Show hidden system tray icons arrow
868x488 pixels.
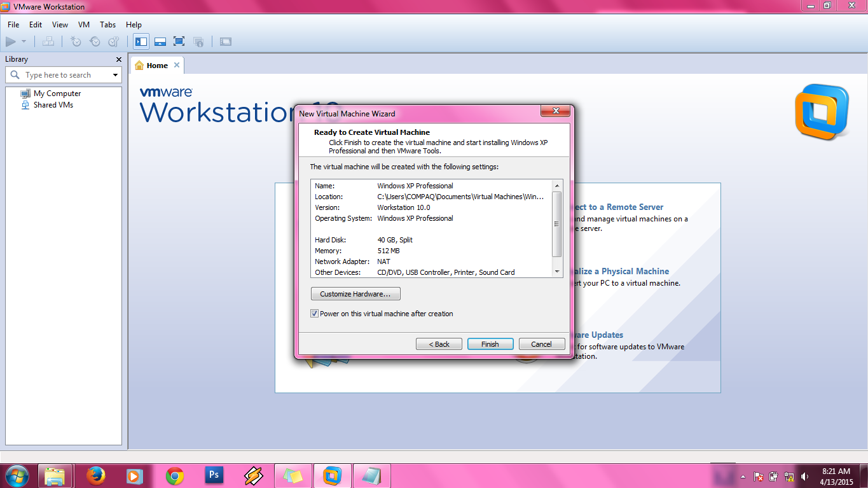[x=743, y=477]
